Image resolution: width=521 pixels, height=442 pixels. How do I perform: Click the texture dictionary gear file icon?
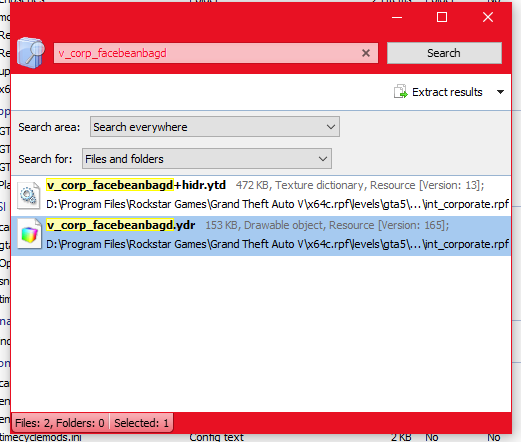tap(29, 196)
